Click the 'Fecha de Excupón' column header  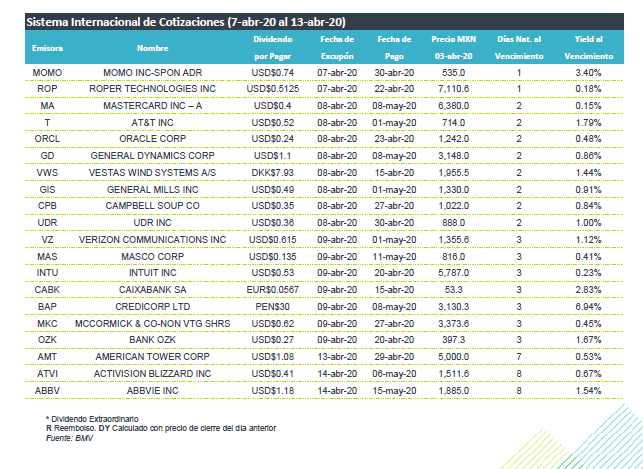(x=337, y=48)
